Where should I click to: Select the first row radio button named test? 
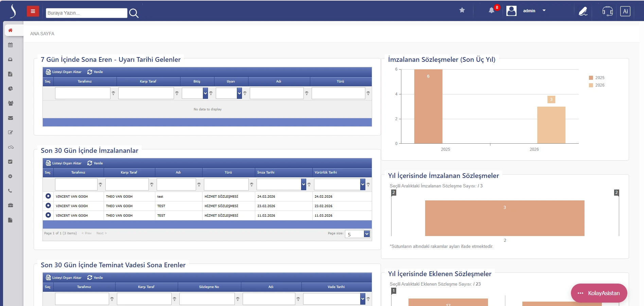48,196
